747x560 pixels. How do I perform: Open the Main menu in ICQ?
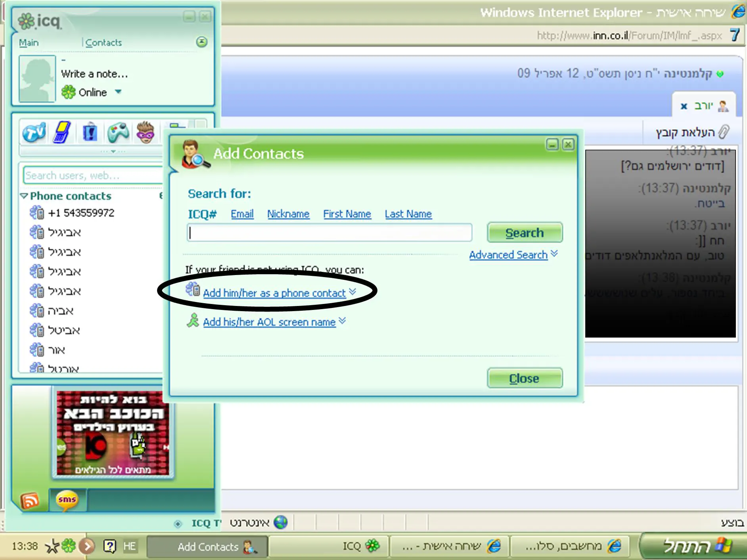tap(29, 42)
